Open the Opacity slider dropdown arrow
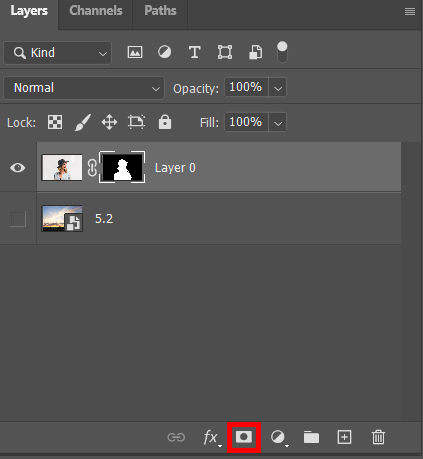 click(278, 88)
